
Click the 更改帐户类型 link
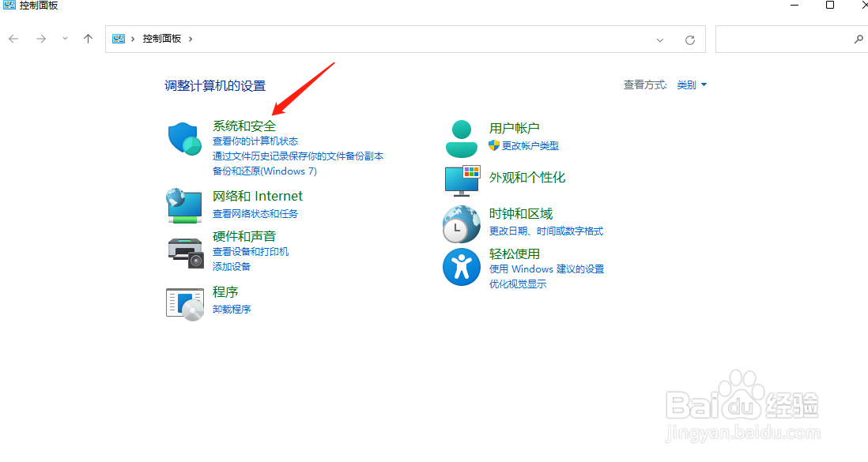tap(530, 145)
